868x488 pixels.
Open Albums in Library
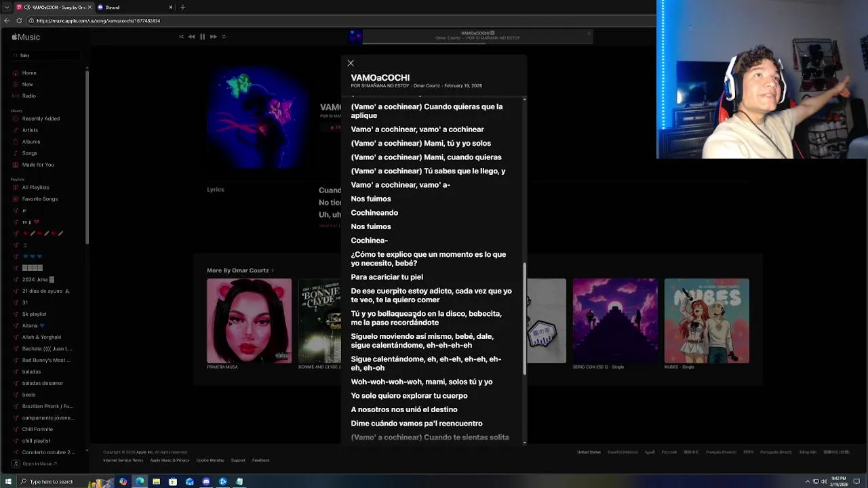31,142
